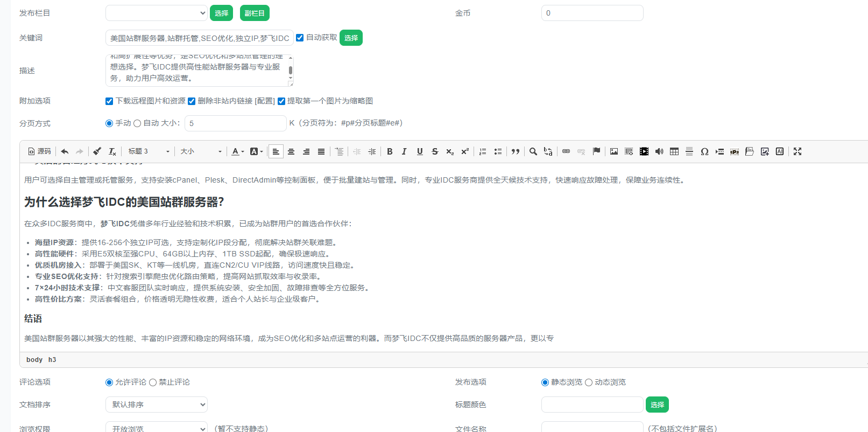Screen dimensions: 868x432
Task: Click the Copy Formatting brush icon
Action: pyautogui.click(x=97, y=151)
